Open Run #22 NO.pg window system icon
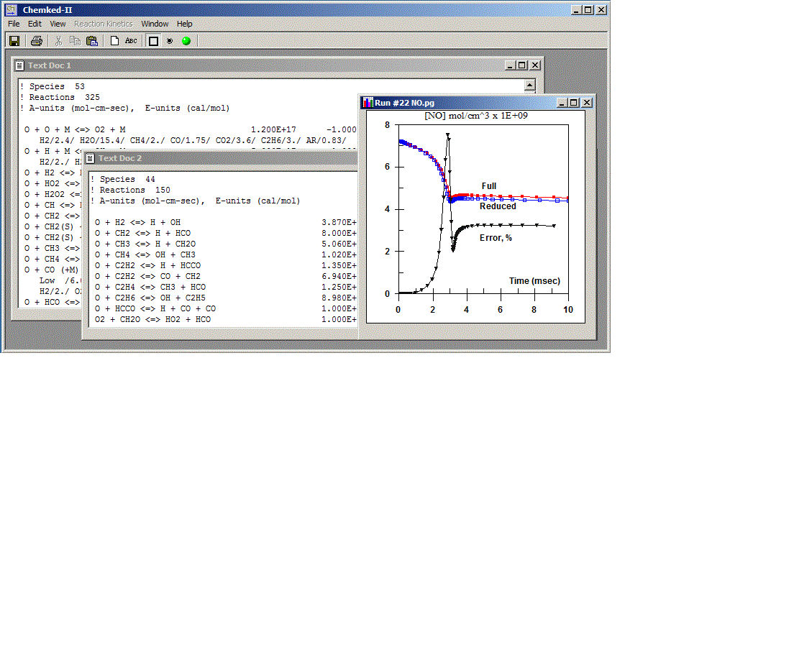The image size is (812, 652). (368, 103)
